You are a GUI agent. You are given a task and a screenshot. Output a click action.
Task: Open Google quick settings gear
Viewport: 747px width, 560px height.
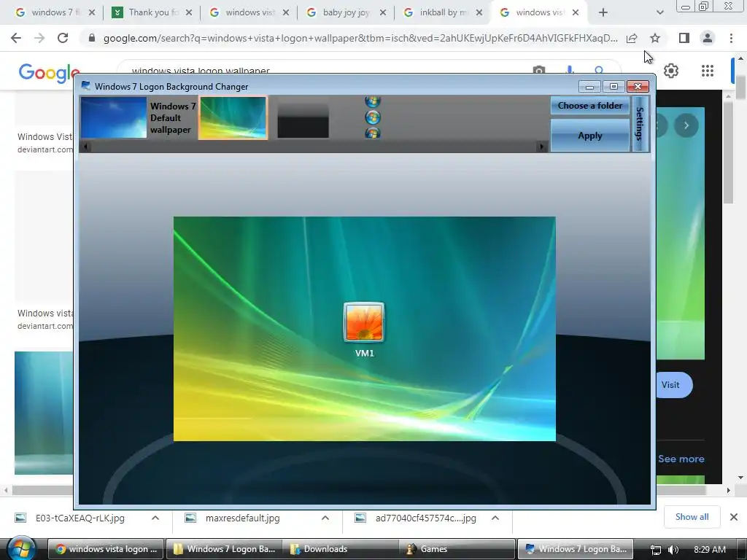(x=671, y=71)
